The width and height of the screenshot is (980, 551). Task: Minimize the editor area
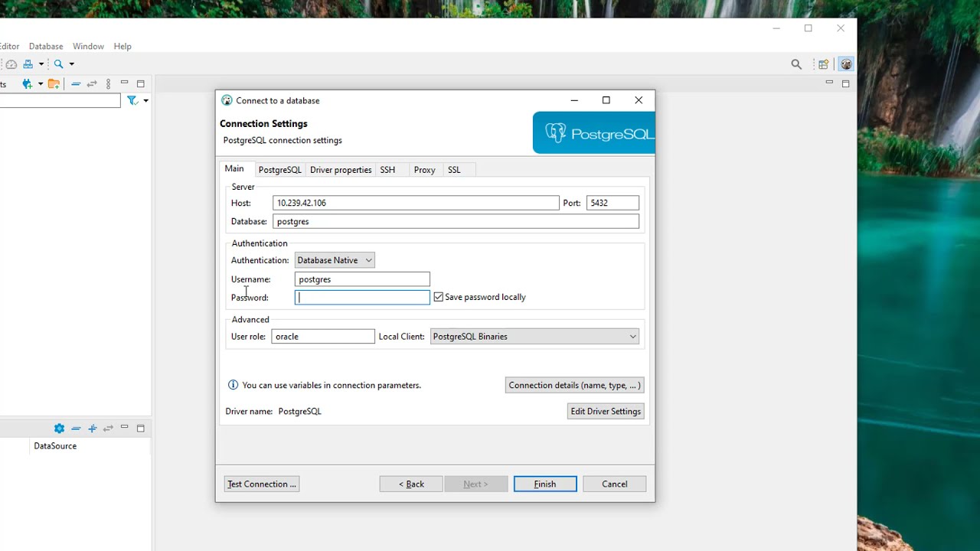click(829, 82)
